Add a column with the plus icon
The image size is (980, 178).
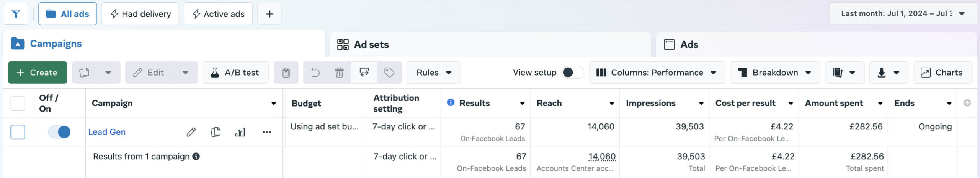[967, 103]
